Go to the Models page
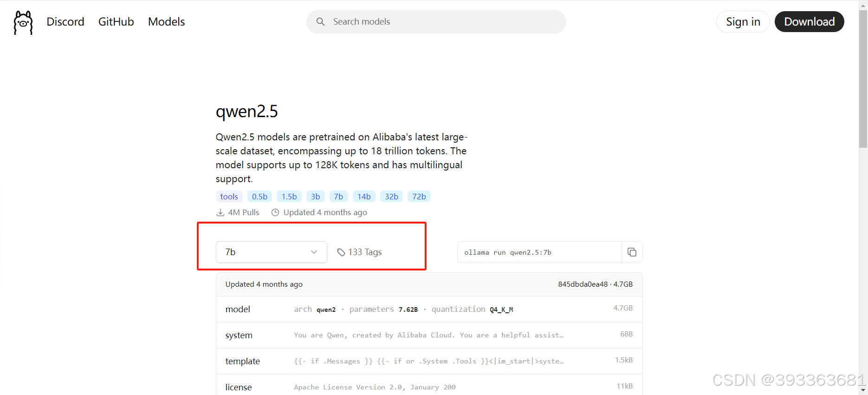Screen dimensions: 868x395 click(x=166, y=22)
